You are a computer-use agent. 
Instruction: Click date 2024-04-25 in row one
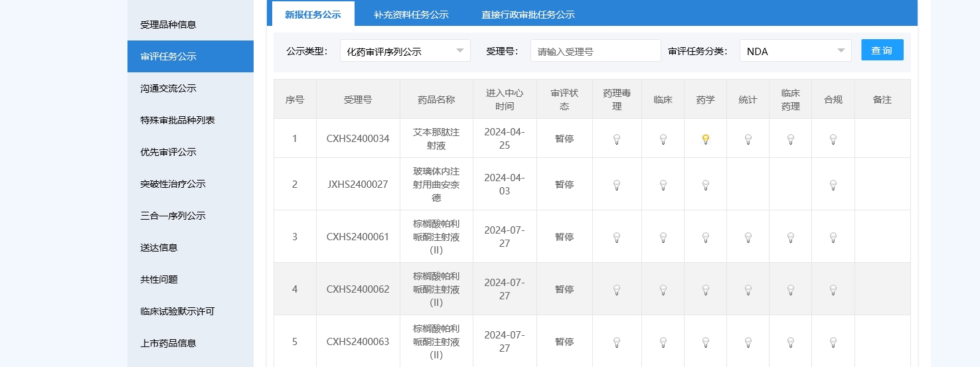[505, 139]
